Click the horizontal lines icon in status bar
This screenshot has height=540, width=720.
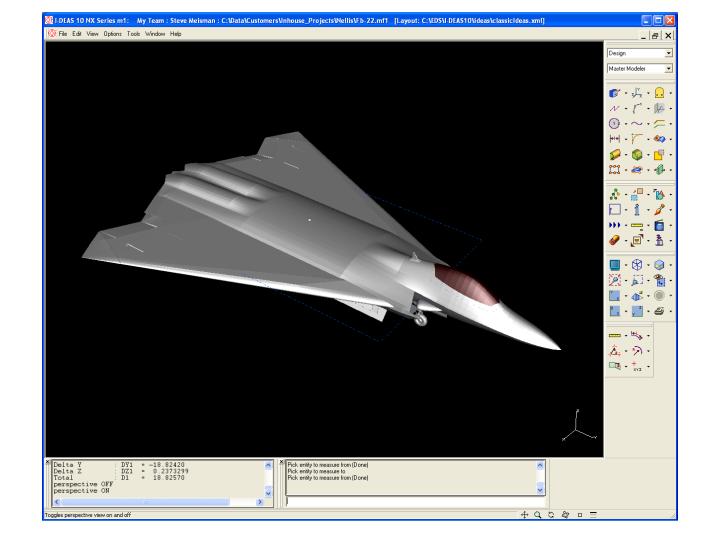click(x=593, y=515)
